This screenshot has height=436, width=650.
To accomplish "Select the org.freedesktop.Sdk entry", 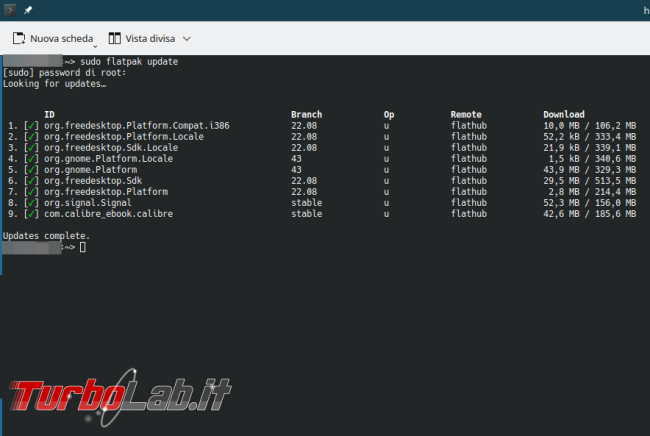I will [93, 181].
